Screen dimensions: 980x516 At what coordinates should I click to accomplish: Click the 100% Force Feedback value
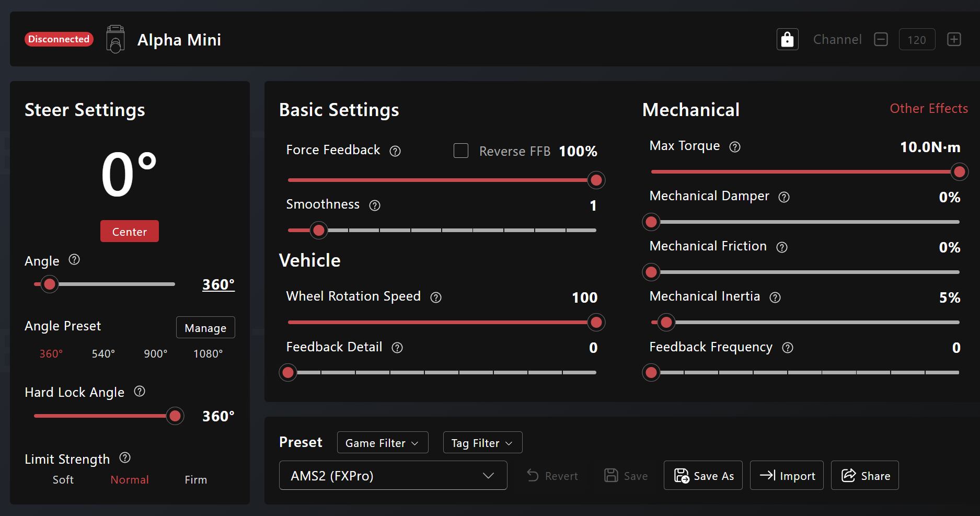pos(578,151)
